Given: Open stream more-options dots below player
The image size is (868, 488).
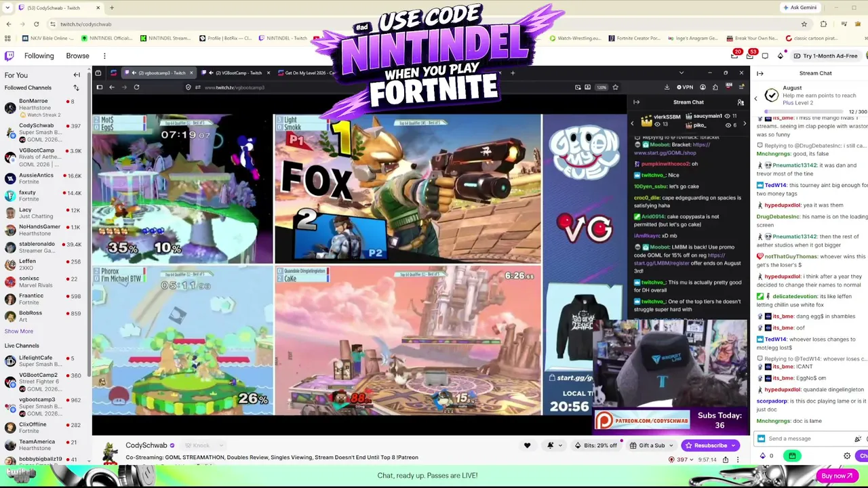Looking at the screenshot, I should pos(738,460).
